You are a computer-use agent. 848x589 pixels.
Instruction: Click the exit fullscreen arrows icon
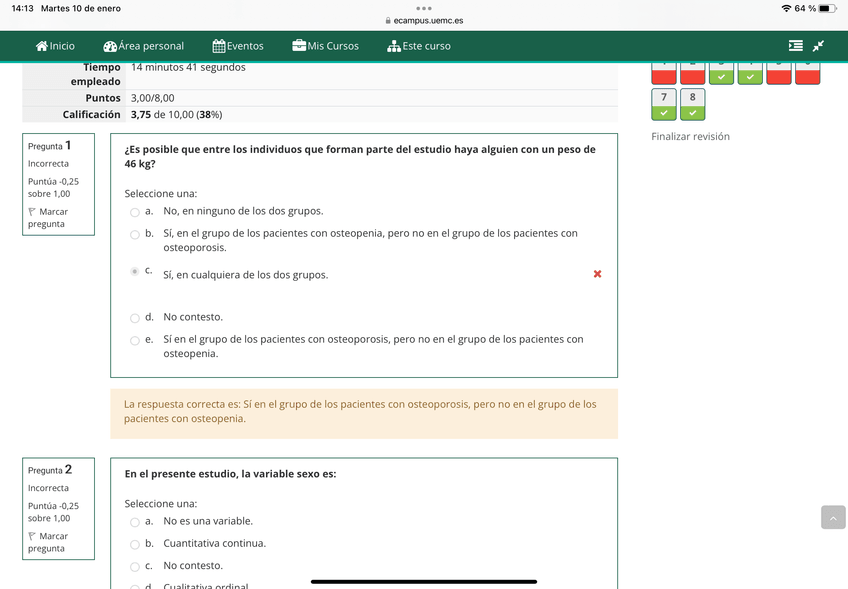819,45
